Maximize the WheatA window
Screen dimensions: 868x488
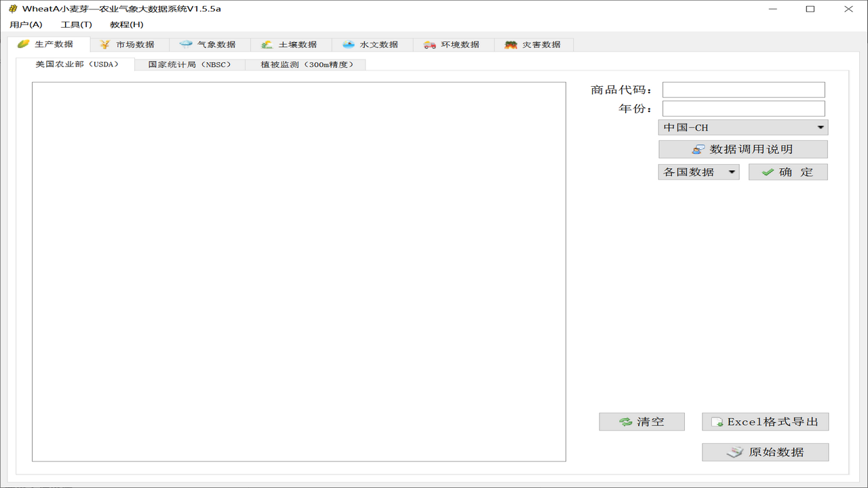pos(810,9)
